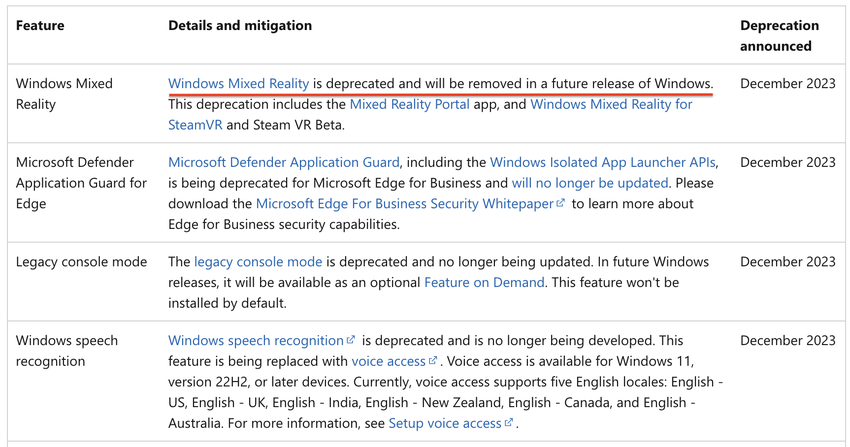Follow the Feature on Demand link
Image resolution: width=850 pixels, height=447 pixels.
484,282
